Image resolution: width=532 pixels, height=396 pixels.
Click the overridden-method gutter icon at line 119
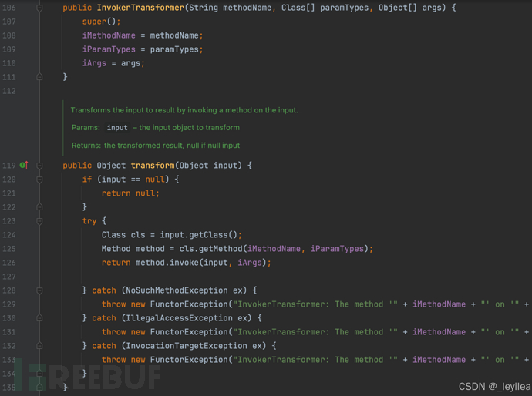(x=24, y=165)
